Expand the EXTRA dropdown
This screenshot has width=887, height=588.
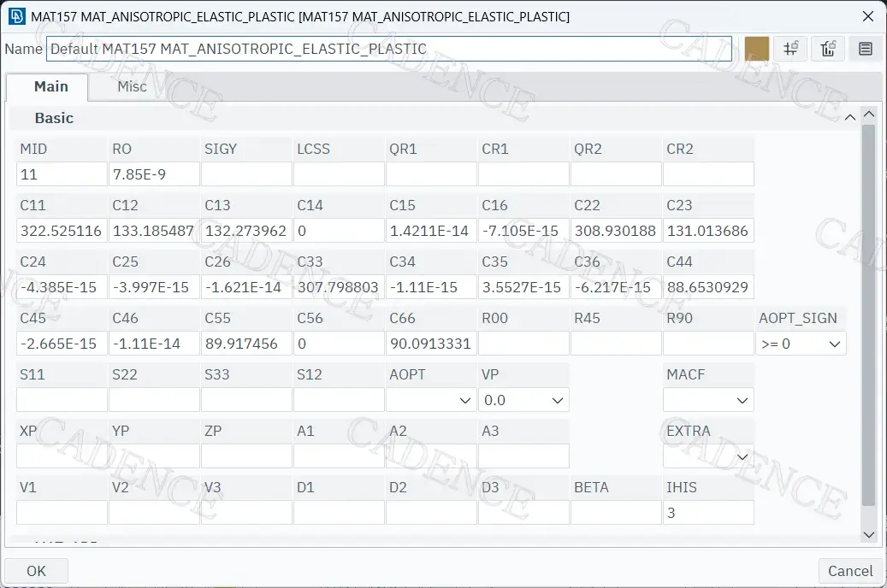708,456
